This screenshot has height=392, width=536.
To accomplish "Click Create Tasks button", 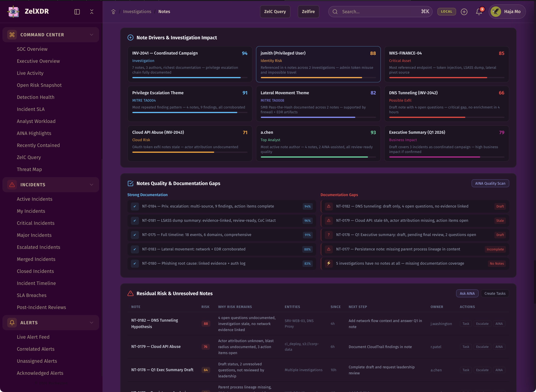I will [x=495, y=294].
